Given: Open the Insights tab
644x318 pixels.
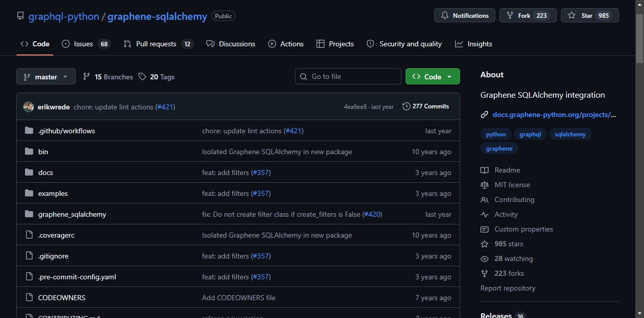Looking at the screenshot, I should click(473, 44).
